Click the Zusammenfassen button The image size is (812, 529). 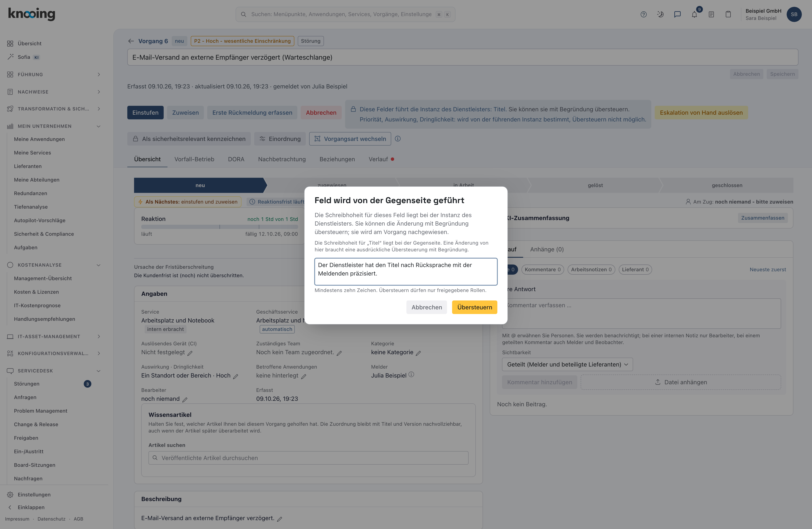point(763,218)
